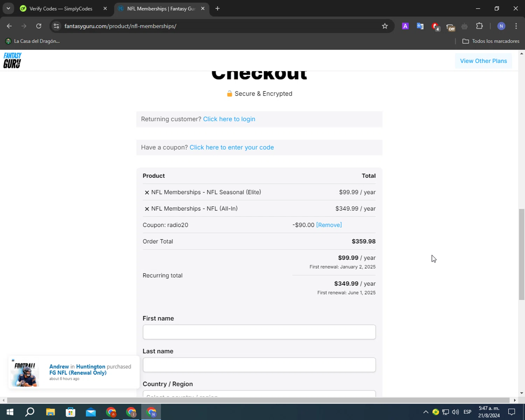This screenshot has height=420, width=525.
Task: Close the Verify Codes — SimplyCodes tab
Action: (105, 8)
